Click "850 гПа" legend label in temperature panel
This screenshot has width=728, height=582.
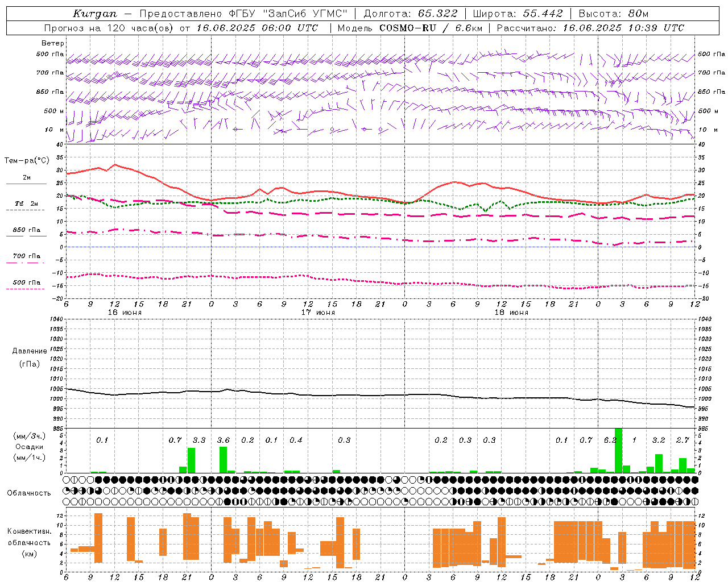[27, 230]
